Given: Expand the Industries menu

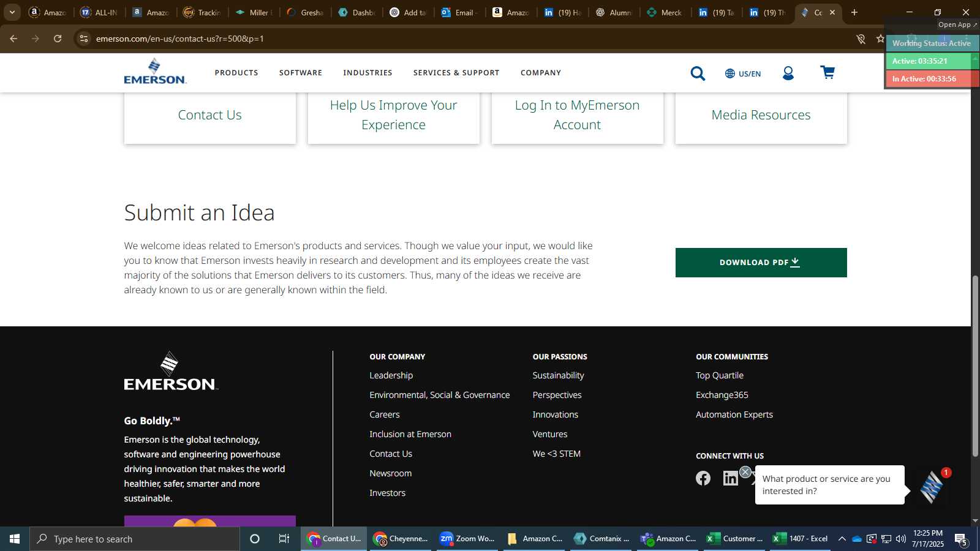Looking at the screenshot, I should 367,73.
